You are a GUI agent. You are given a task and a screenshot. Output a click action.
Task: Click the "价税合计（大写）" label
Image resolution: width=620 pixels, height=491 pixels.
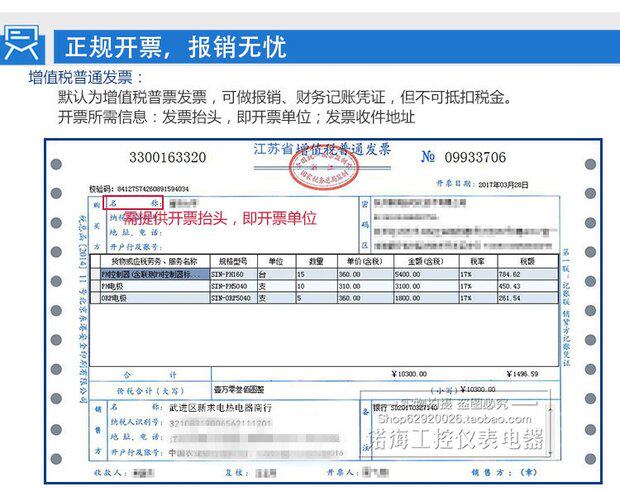coord(150,391)
